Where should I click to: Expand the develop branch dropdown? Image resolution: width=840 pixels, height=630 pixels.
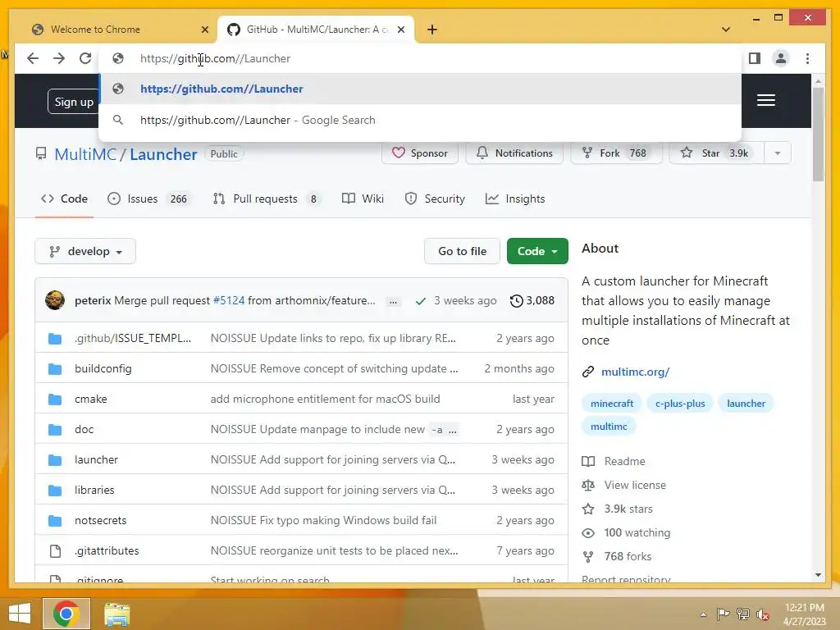(x=85, y=251)
